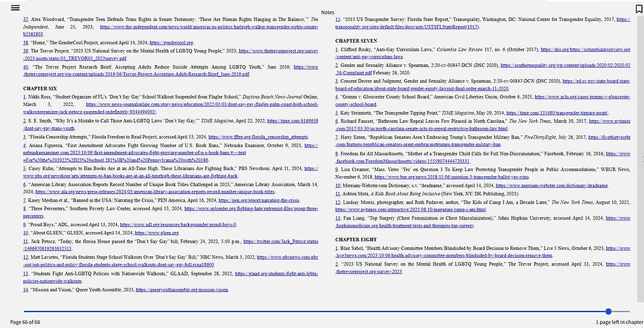
Task: Click the reading progress slider handle
Action: coord(609,312)
